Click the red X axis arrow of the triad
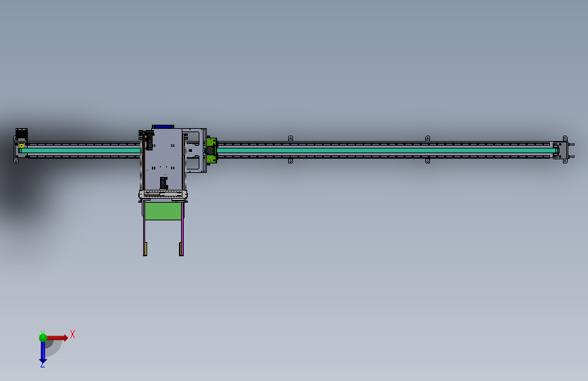 point(57,338)
